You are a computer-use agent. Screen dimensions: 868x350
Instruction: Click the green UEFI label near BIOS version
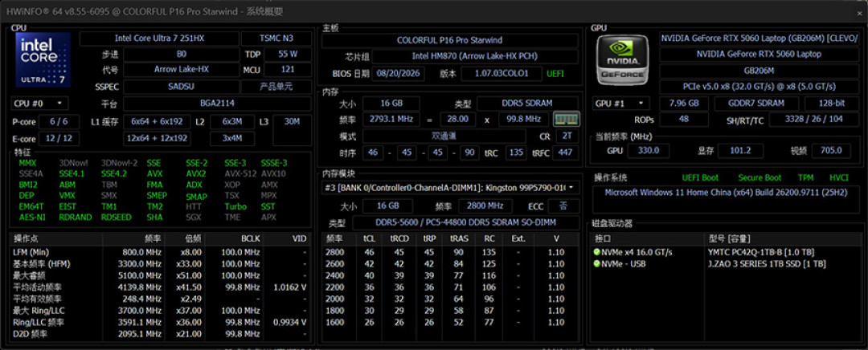[x=555, y=73]
